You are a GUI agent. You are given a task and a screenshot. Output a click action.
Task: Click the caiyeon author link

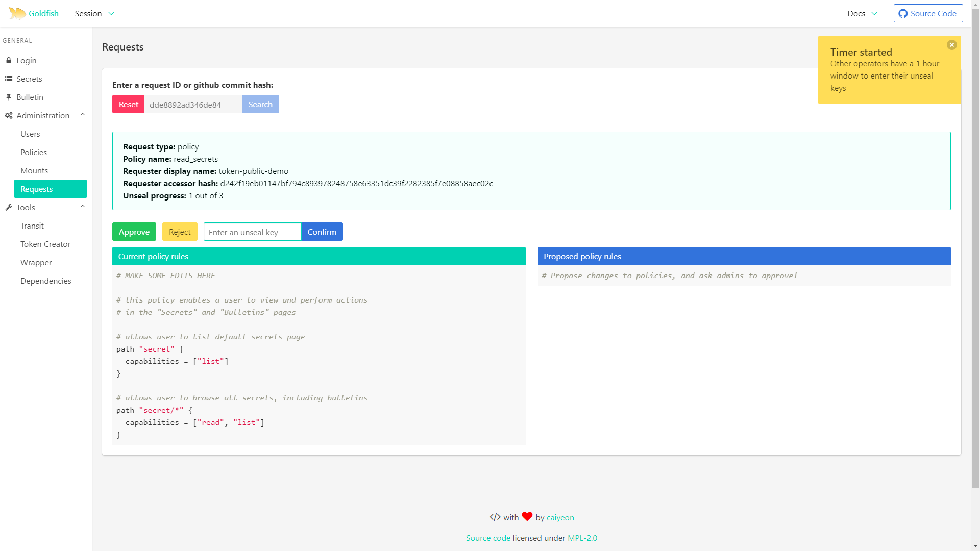560,517
